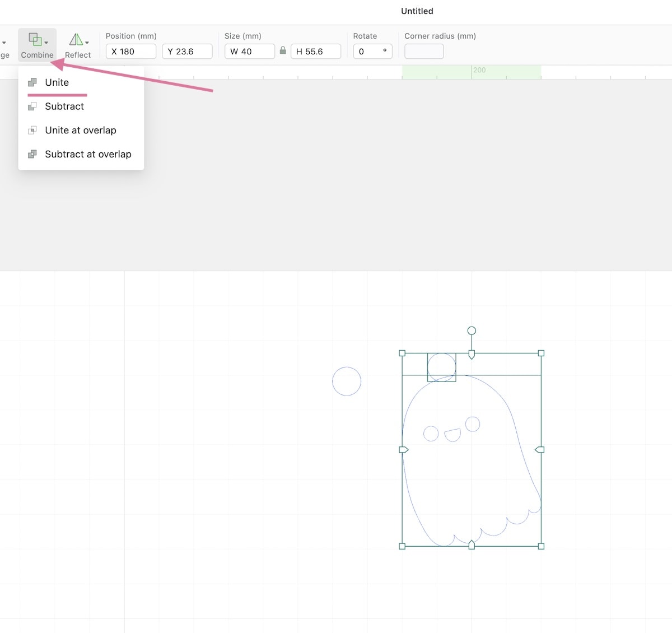Viewport: 672px width, 633px height.
Task: Expand the Combine dropdown arrow
Action: coord(46,43)
